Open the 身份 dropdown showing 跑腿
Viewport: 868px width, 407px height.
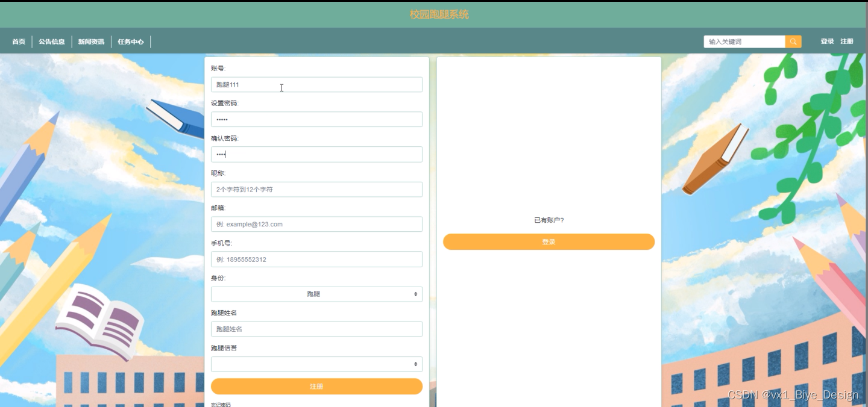point(316,294)
